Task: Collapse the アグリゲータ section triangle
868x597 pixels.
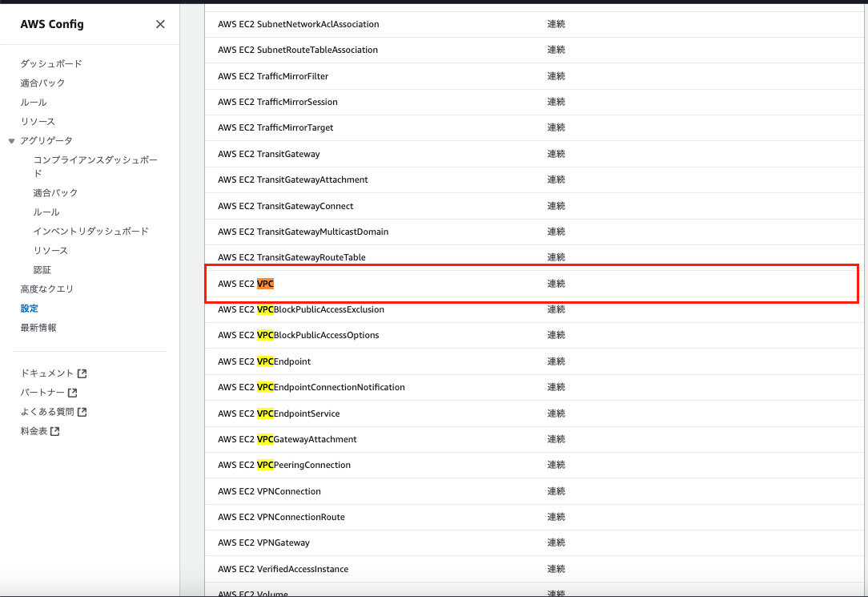Action: click(x=11, y=141)
